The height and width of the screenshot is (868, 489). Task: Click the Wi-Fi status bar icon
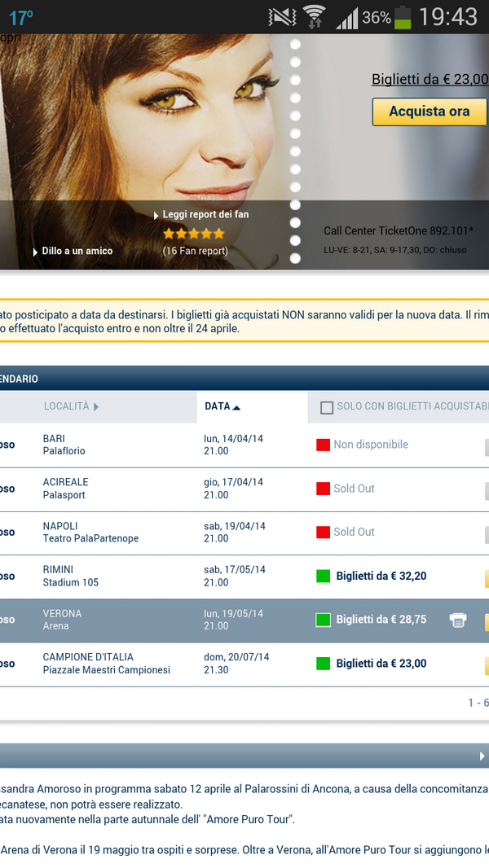[315, 17]
